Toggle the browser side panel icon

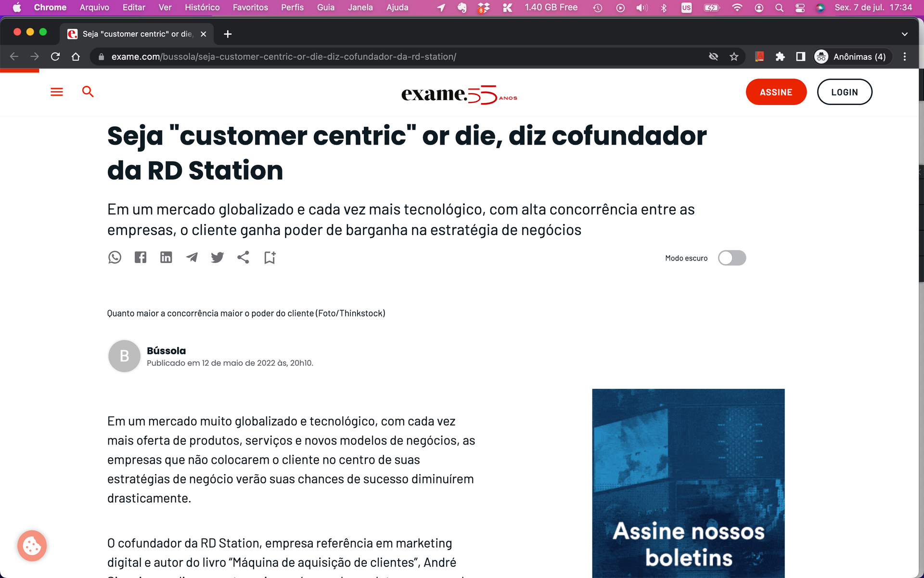pos(801,57)
